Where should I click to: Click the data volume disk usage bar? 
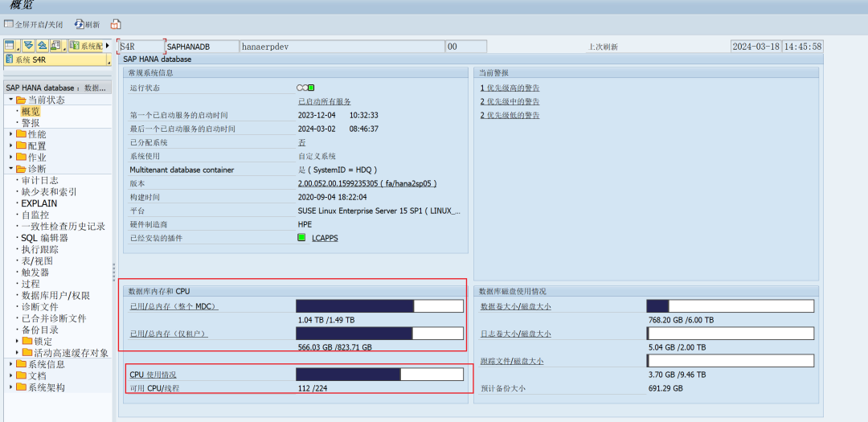click(730, 306)
